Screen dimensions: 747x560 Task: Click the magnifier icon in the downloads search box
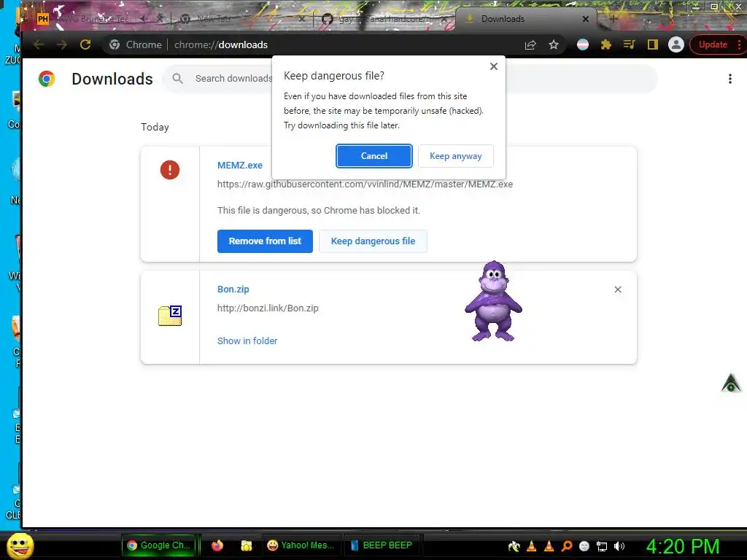click(178, 78)
